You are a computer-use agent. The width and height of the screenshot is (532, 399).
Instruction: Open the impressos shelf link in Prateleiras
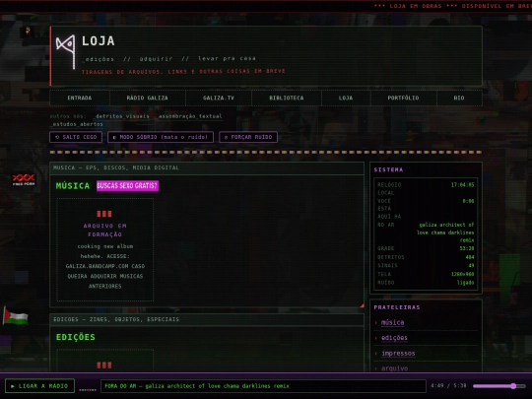tap(398, 354)
